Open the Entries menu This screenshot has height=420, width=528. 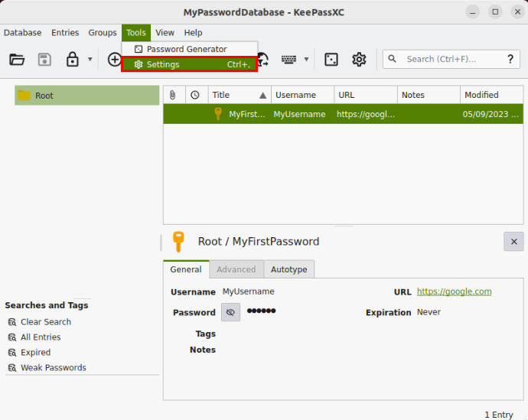click(65, 33)
